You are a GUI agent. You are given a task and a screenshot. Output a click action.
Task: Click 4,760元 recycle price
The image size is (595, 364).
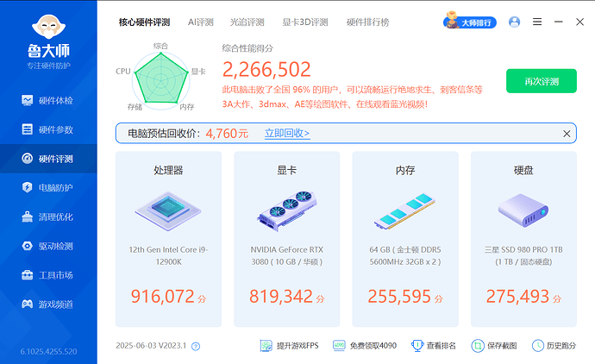click(x=227, y=134)
